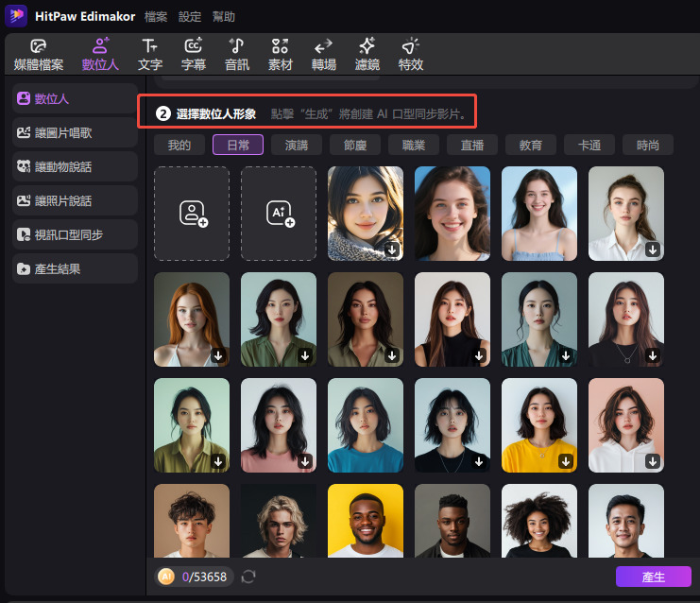This screenshot has width=700, height=603.
Task: Open the 音訊 audio tool
Action: 237,55
